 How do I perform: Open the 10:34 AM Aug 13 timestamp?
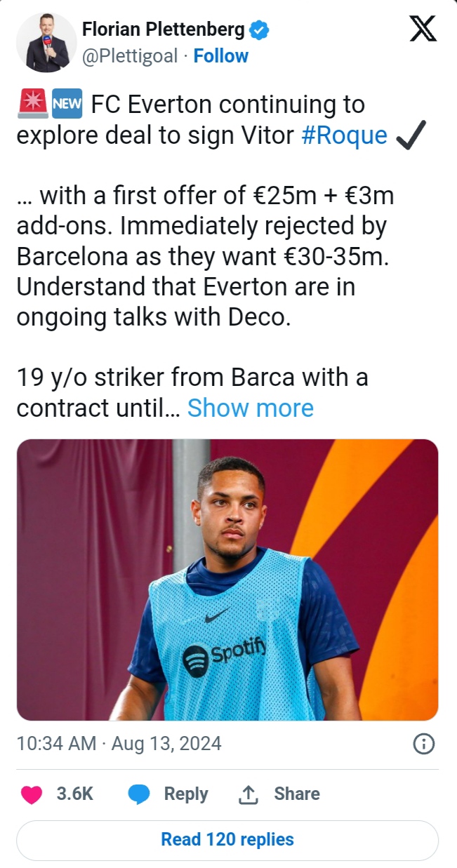pos(119,744)
